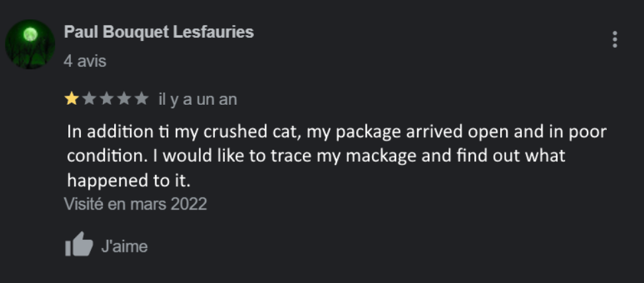Click the "Visité en mars 2022" text
This screenshot has height=283, width=644.
(135, 204)
